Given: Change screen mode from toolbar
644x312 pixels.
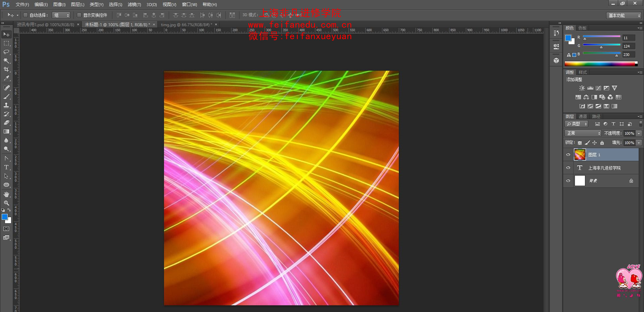Looking at the screenshot, I should tap(6, 238).
